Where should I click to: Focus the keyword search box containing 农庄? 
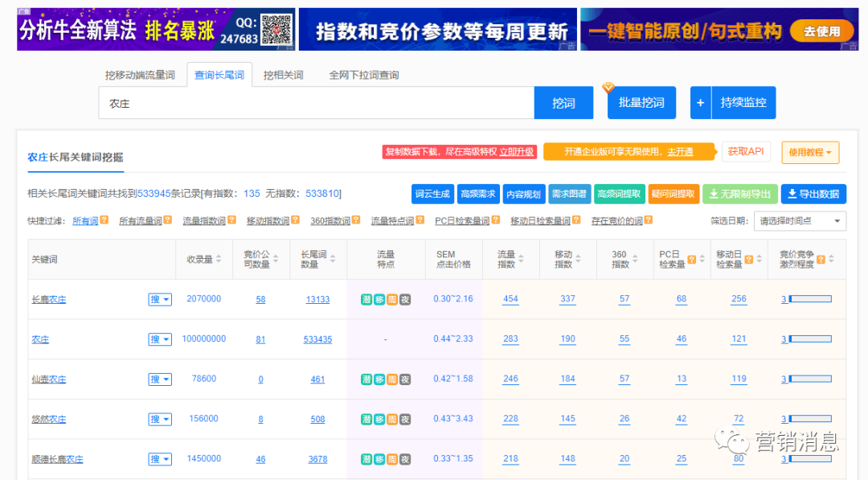(x=317, y=103)
